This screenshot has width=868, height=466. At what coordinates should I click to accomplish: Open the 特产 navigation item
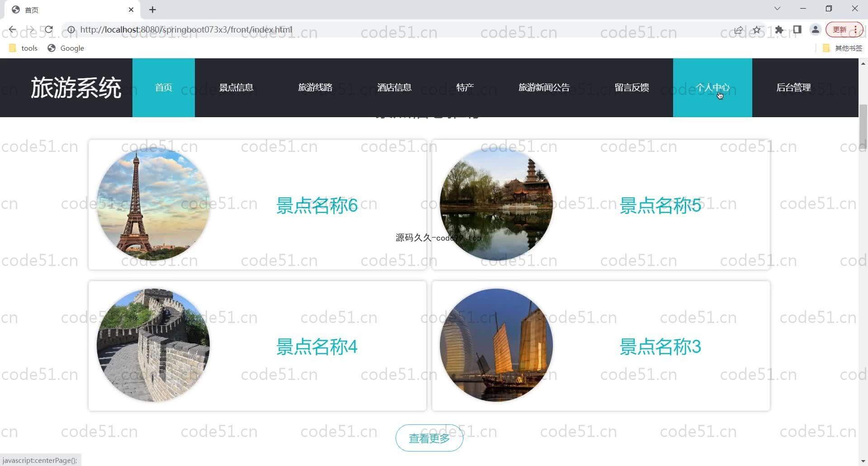[465, 87]
